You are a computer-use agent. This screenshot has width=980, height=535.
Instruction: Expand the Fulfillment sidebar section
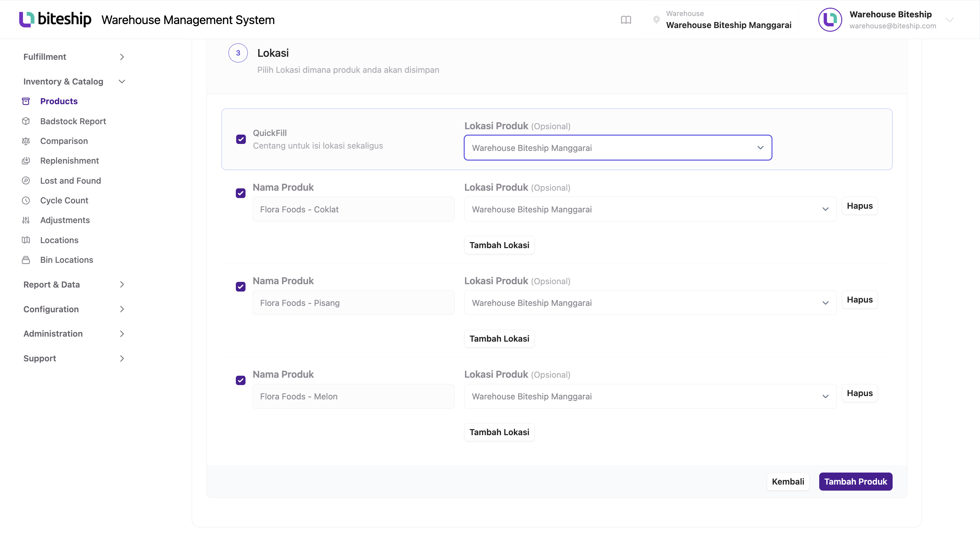point(74,57)
